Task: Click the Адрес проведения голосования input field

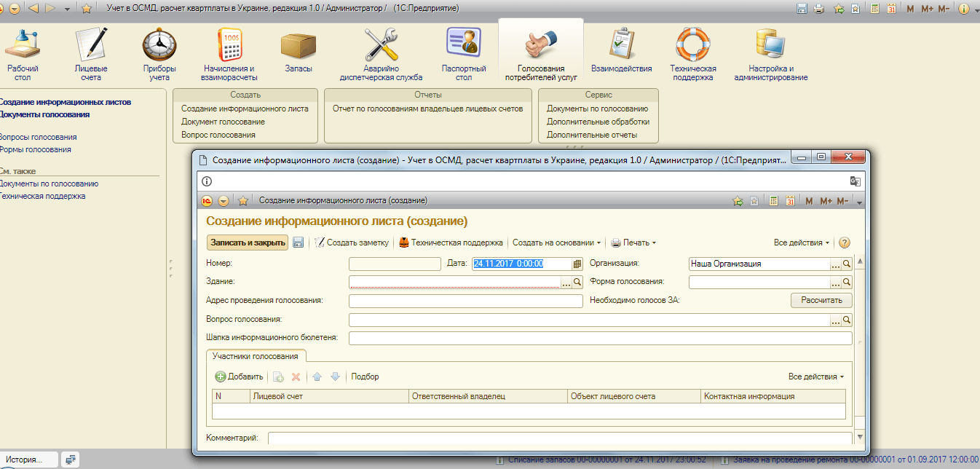Action: coord(466,301)
